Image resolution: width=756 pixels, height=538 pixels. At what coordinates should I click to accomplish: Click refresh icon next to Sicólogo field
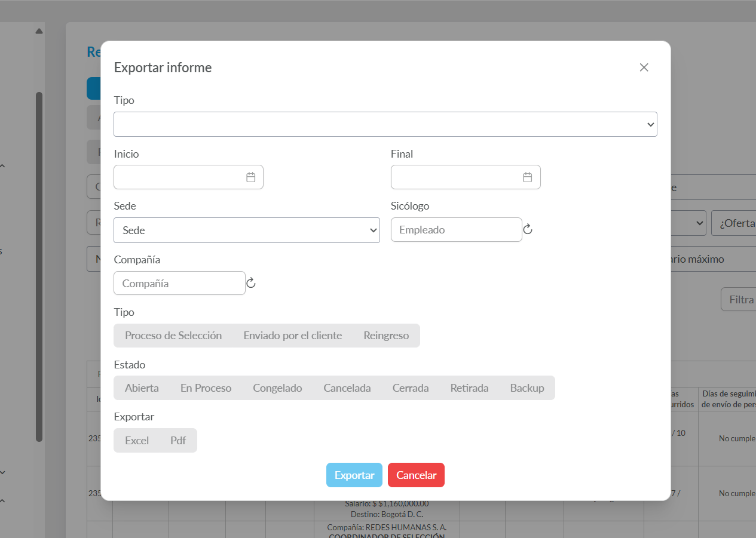coord(528,229)
